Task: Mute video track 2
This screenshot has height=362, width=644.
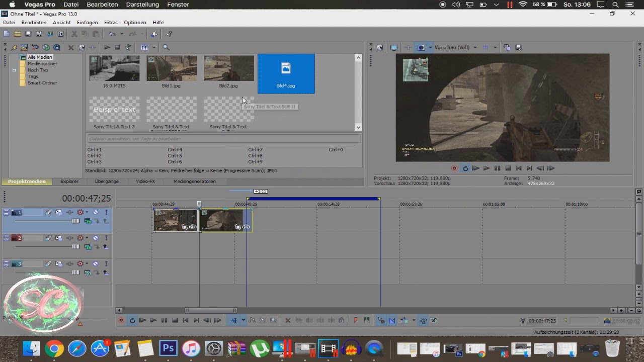Action: click(96, 238)
